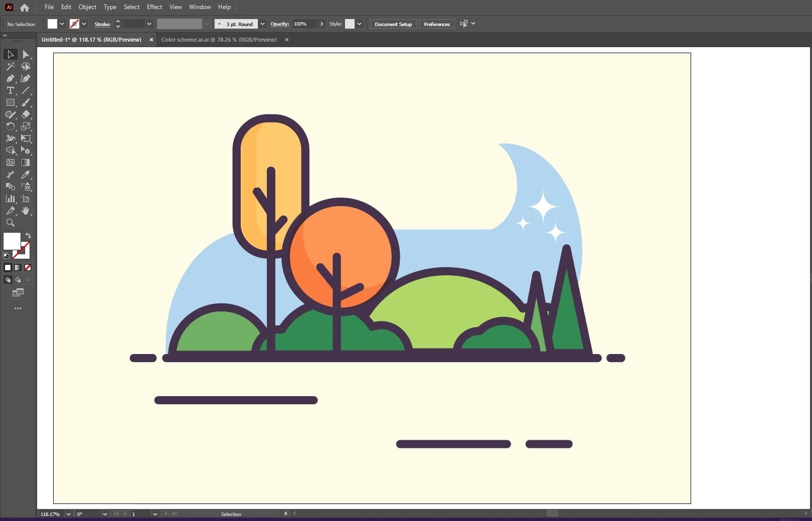This screenshot has height=521, width=812.
Task: Select the Eyedropper tool
Action: [x=26, y=175]
